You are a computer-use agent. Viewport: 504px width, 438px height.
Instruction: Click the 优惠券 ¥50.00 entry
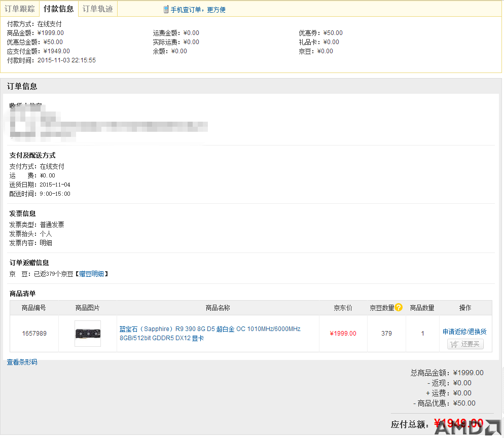click(x=321, y=33)
